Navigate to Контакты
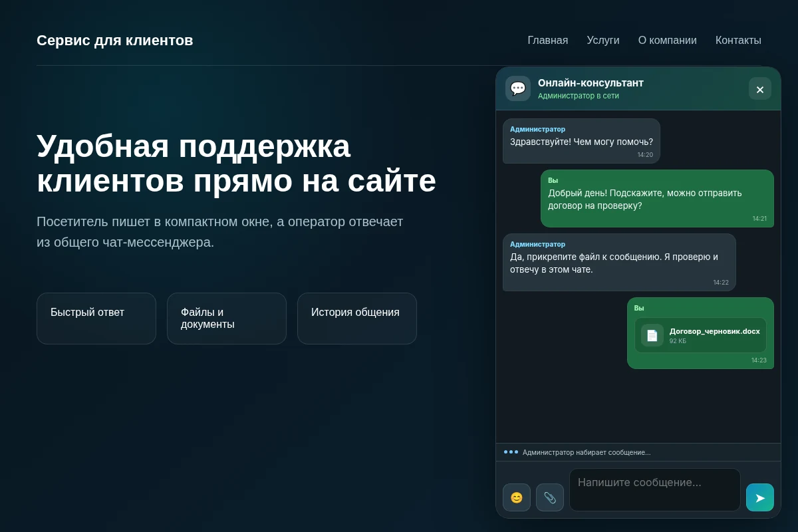Screen dimensions: 798x532 point(738,41)
